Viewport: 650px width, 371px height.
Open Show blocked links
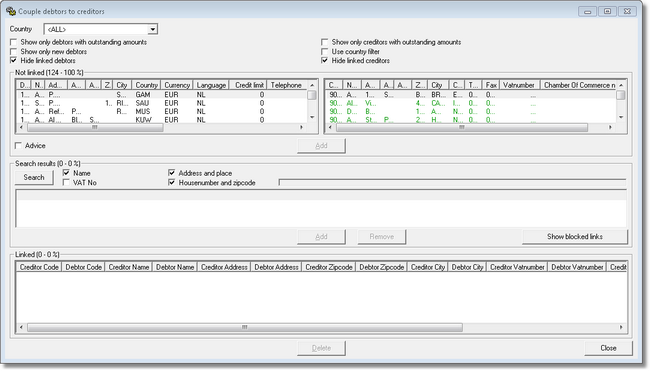(575, 237)
